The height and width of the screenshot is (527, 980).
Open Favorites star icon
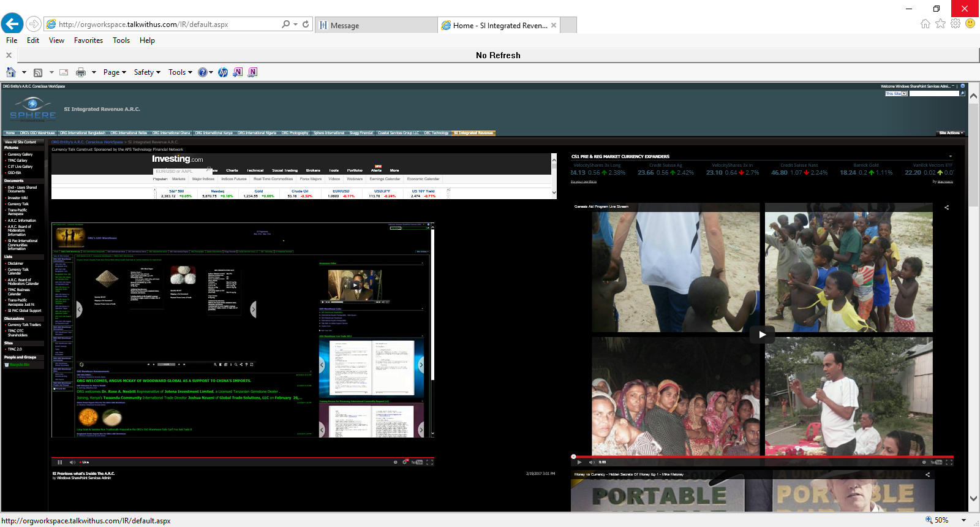click(x=940, y=23)
